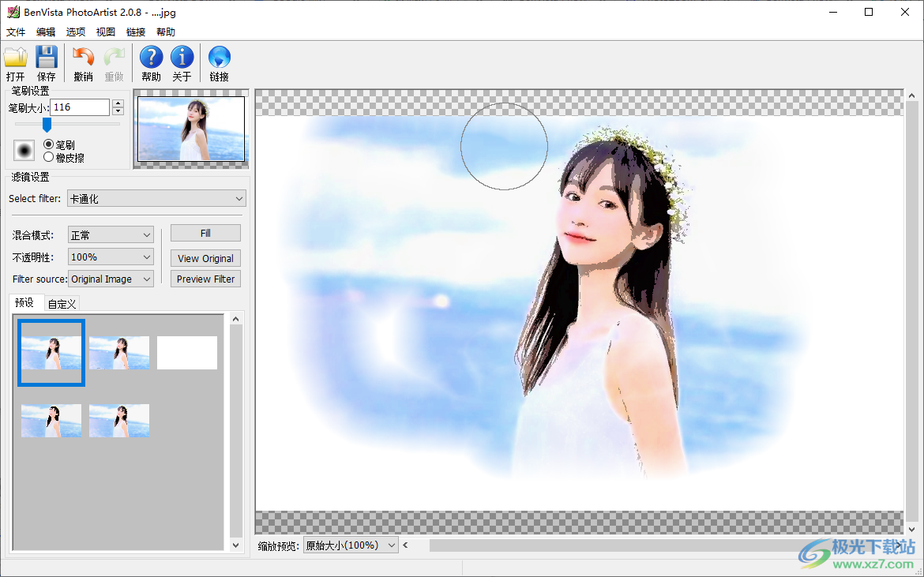Open the 帮助 menu in menu bar
924x577 pixels.
[166, 32]
